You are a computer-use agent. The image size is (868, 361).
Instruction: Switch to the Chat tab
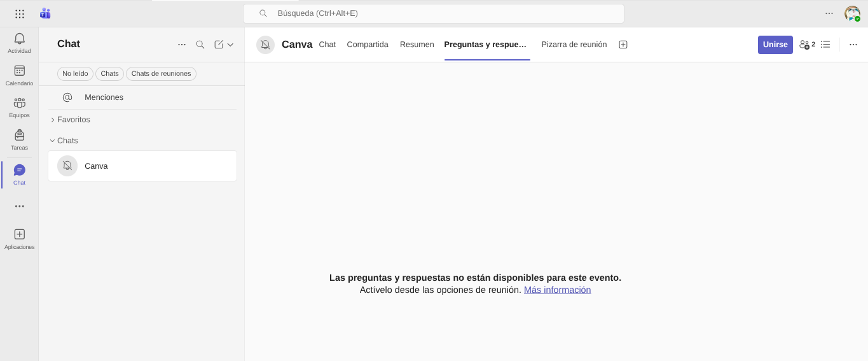tap(327, 45)
